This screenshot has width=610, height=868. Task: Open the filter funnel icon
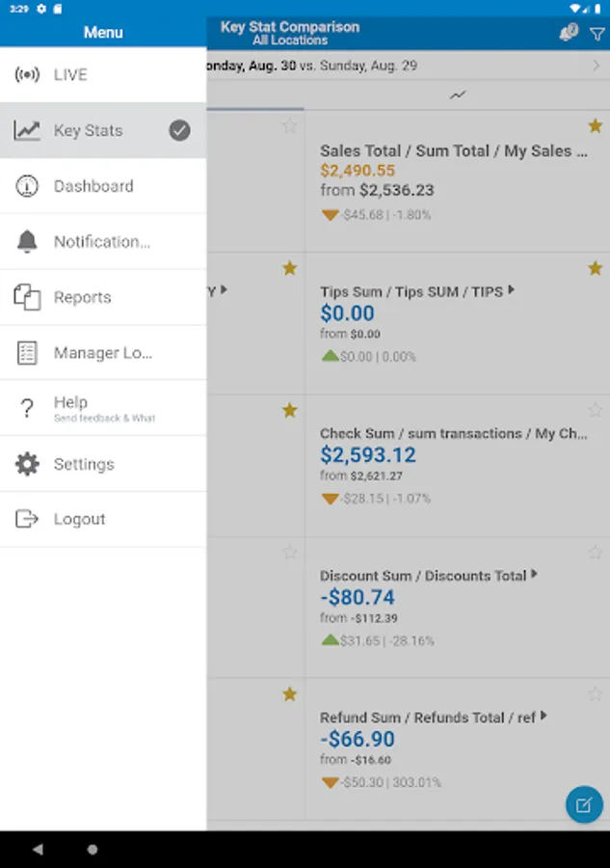(x=597, y=34)
